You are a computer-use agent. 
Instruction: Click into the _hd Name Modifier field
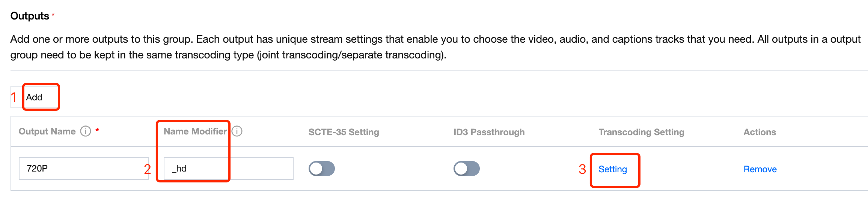coord(228,169)
